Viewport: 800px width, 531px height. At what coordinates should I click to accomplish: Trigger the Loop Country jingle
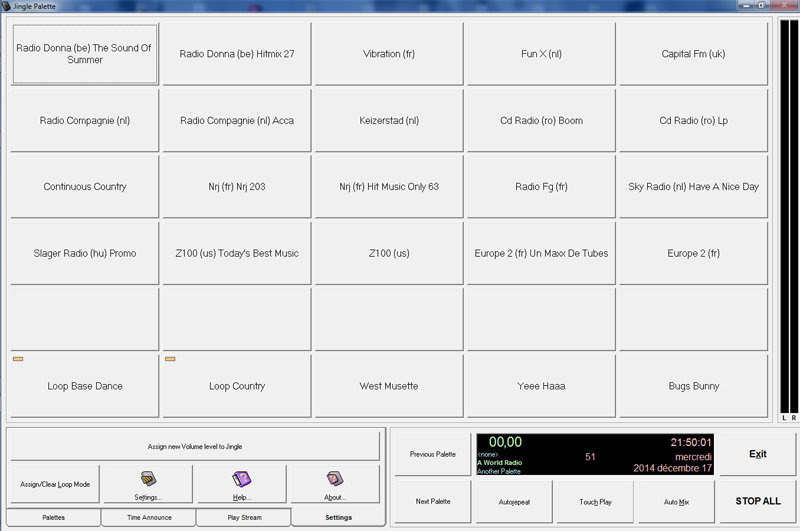click(x=236, y=386)
